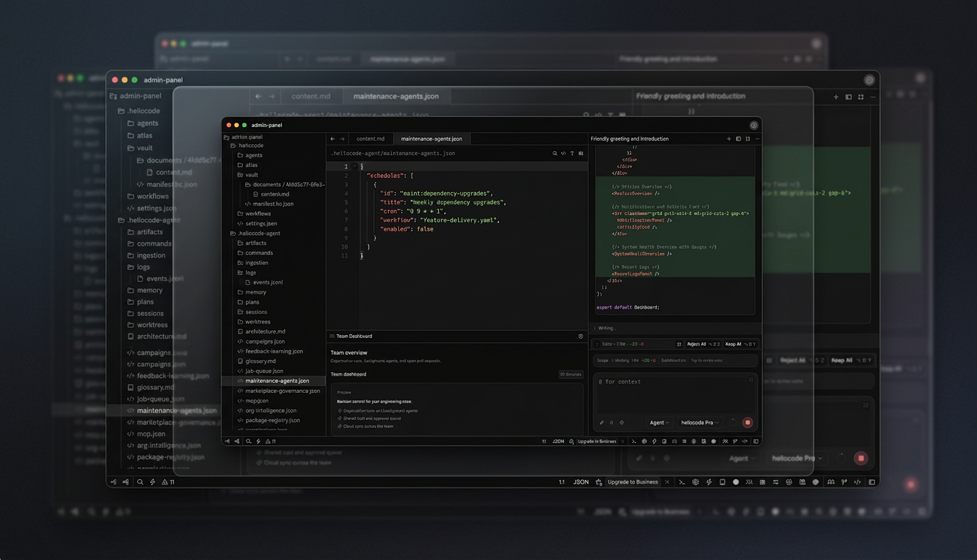Open the Friendly greeting and introduction chat tab

tap(630, 139)
